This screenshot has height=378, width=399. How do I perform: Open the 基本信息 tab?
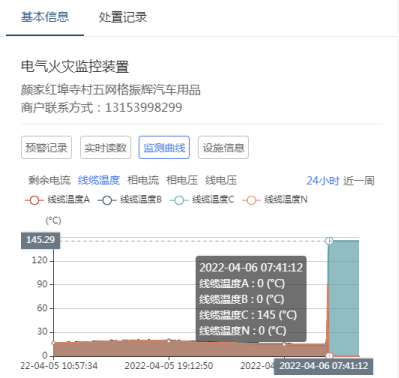[45, 17]
